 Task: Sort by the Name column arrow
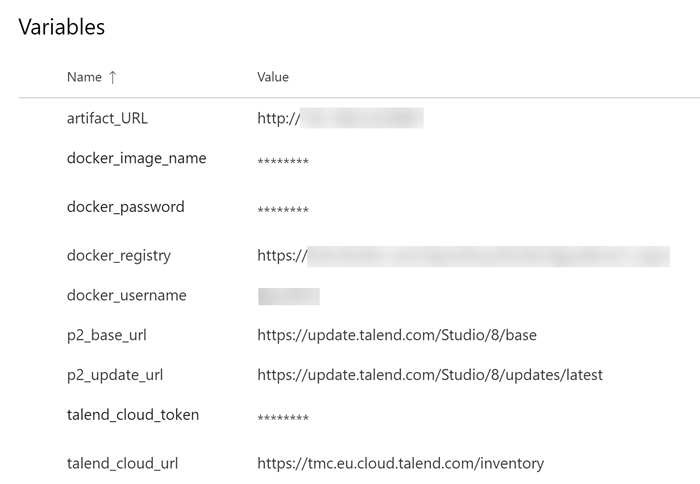[112, 77]
